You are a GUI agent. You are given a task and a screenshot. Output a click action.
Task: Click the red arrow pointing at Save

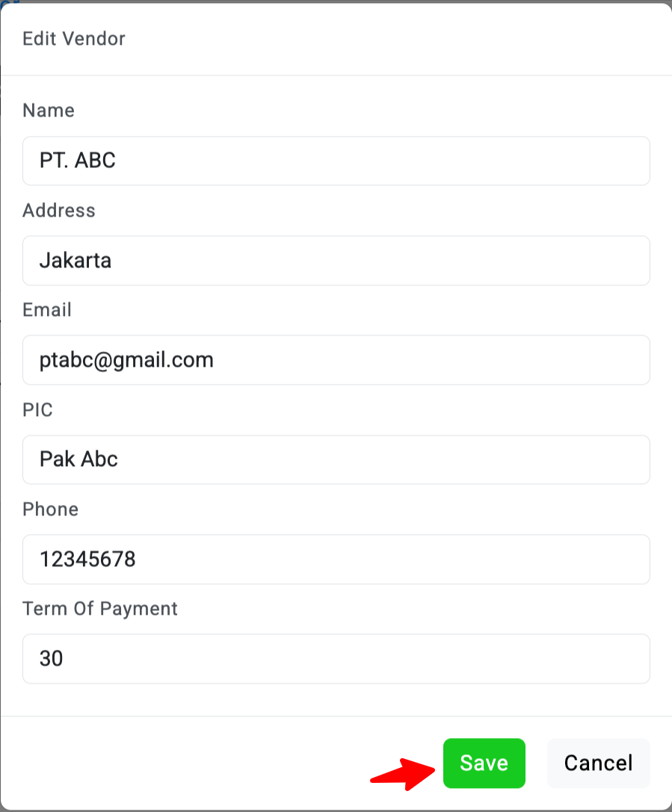pos(404,773)
